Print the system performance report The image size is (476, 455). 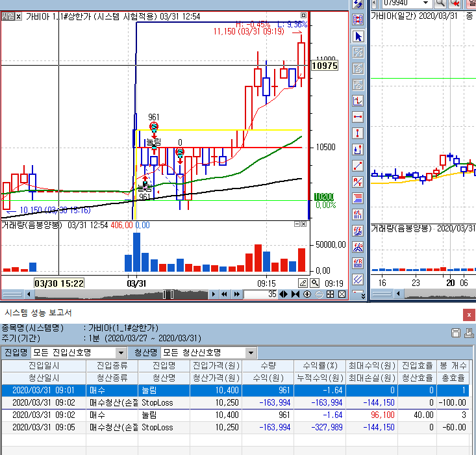(x=468, y=333)
